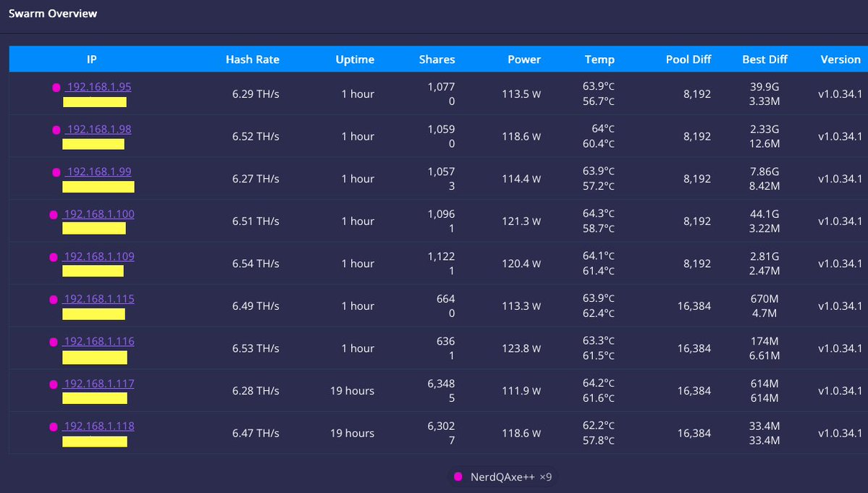The width and height of the screenshot is (868, 493).
Task: Click the Swarm Overview title
Action: [53, 13]
